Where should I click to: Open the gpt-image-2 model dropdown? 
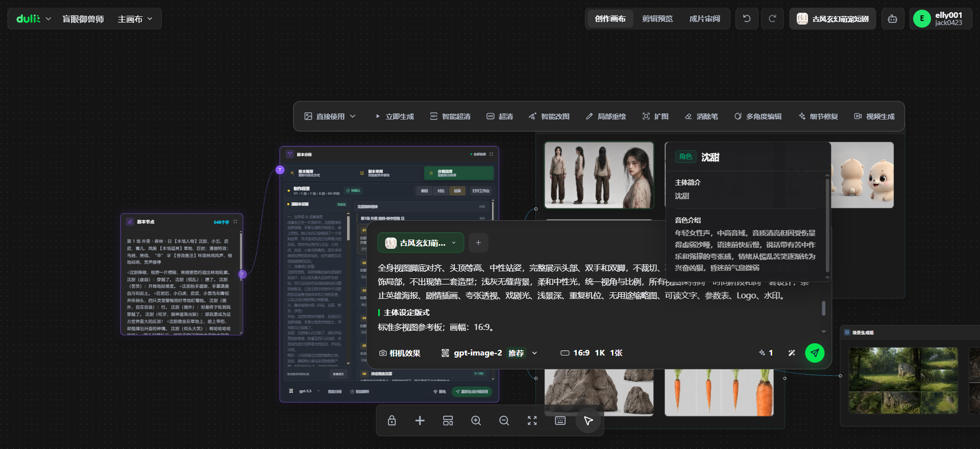click(489, 353)
